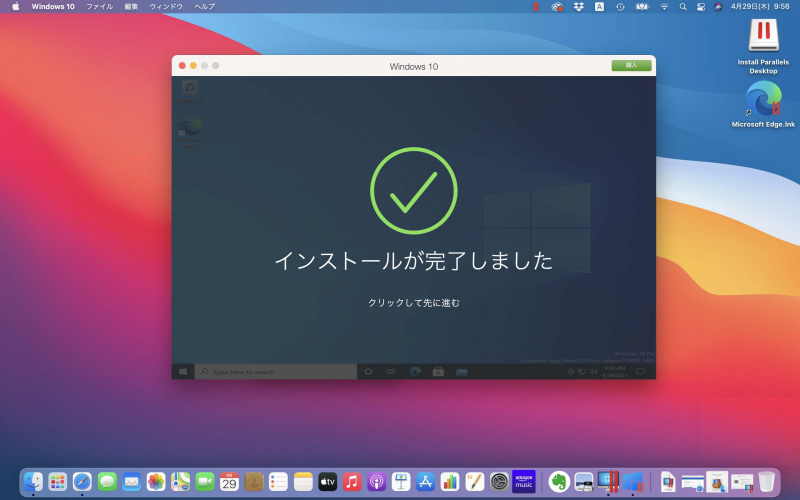Open Pages in the Dock
The height and width of the screenshot is (500, 800).
click(474, 481)
